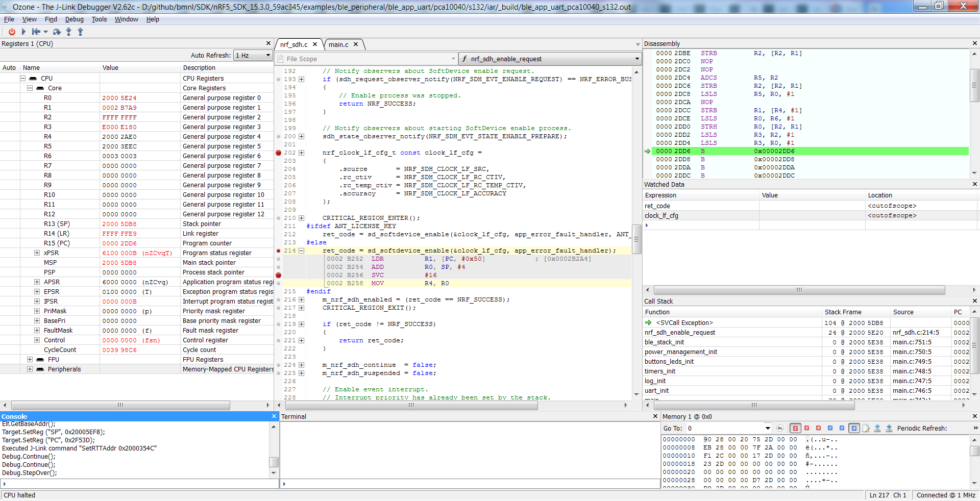This screenshot has width=980, height=501.
Task: Expand the FPU registers group
Action: coord(30,360)
